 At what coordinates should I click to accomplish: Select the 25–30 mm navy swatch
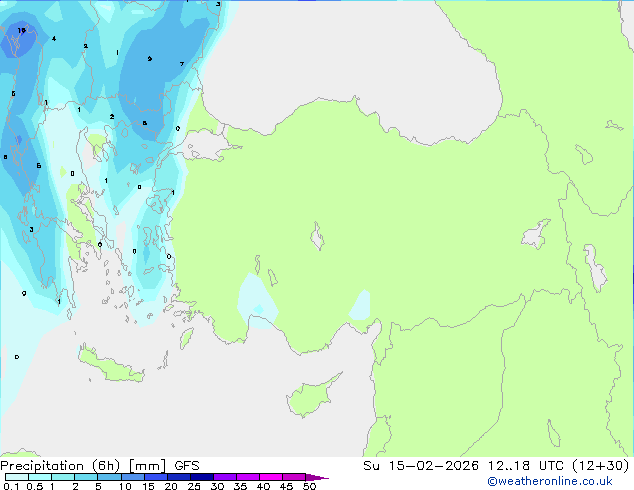(201, 477)
